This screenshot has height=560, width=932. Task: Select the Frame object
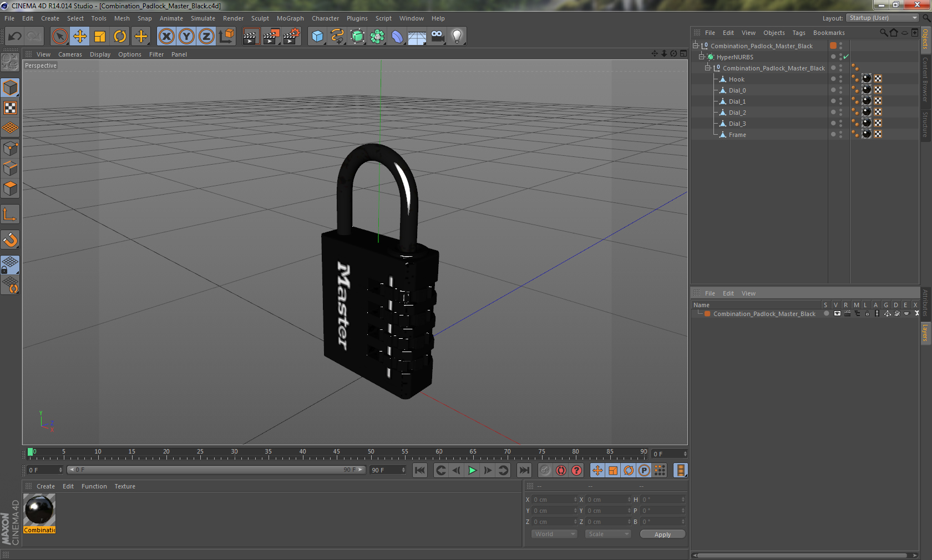click(x=737, y=135)
